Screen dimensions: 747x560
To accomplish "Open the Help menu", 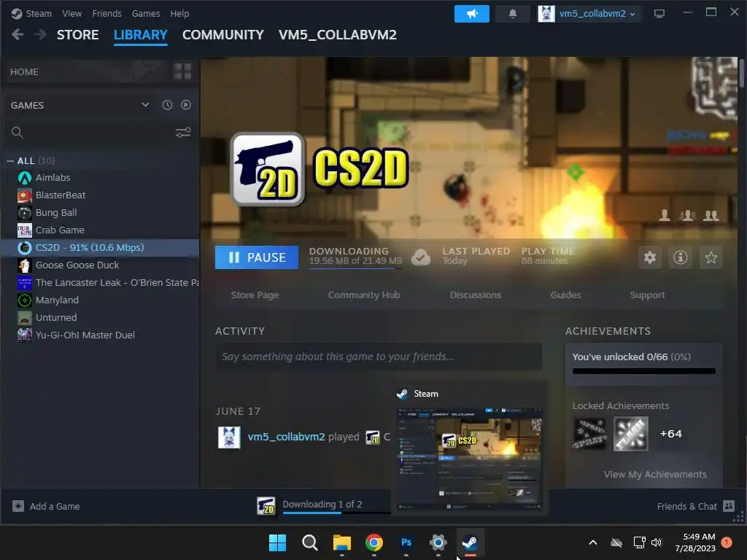I will point(179,14).
